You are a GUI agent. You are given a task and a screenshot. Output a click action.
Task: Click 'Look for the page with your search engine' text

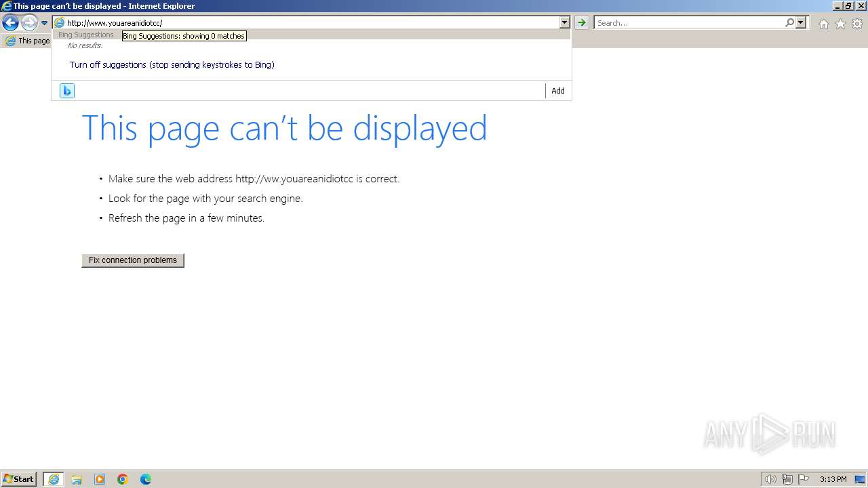[205, 199]
